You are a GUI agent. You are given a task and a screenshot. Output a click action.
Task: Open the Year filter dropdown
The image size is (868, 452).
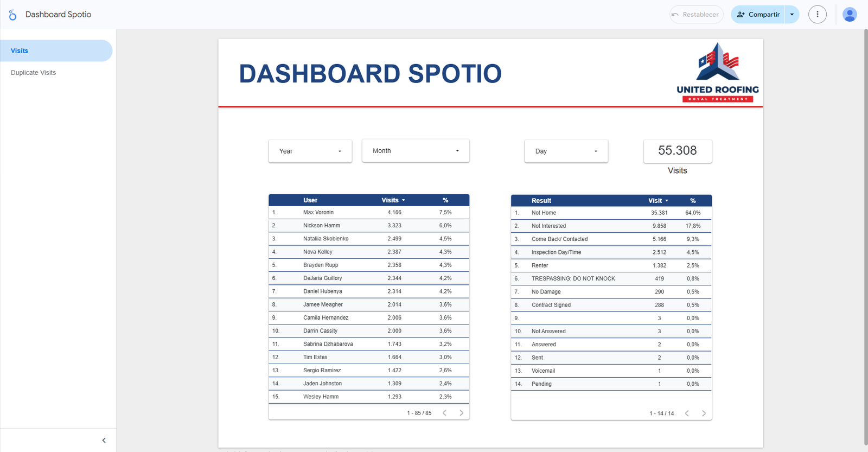coord(310,151)
